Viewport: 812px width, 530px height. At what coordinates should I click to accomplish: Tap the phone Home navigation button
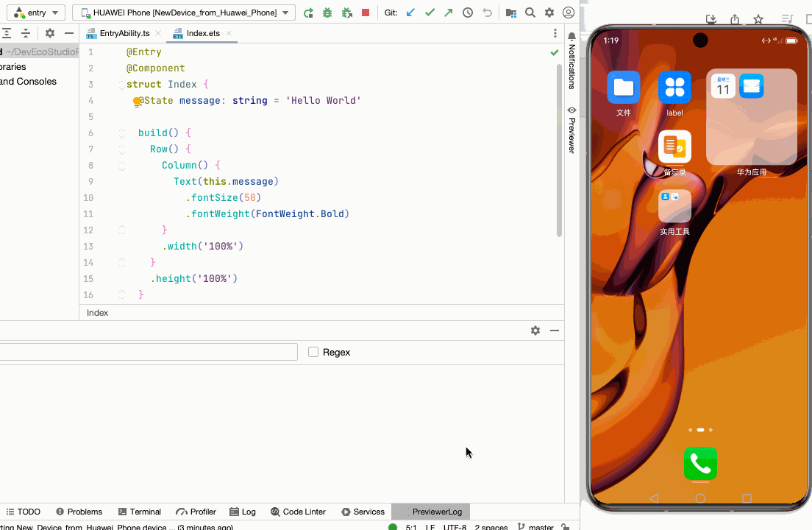[x=700, y=498]
